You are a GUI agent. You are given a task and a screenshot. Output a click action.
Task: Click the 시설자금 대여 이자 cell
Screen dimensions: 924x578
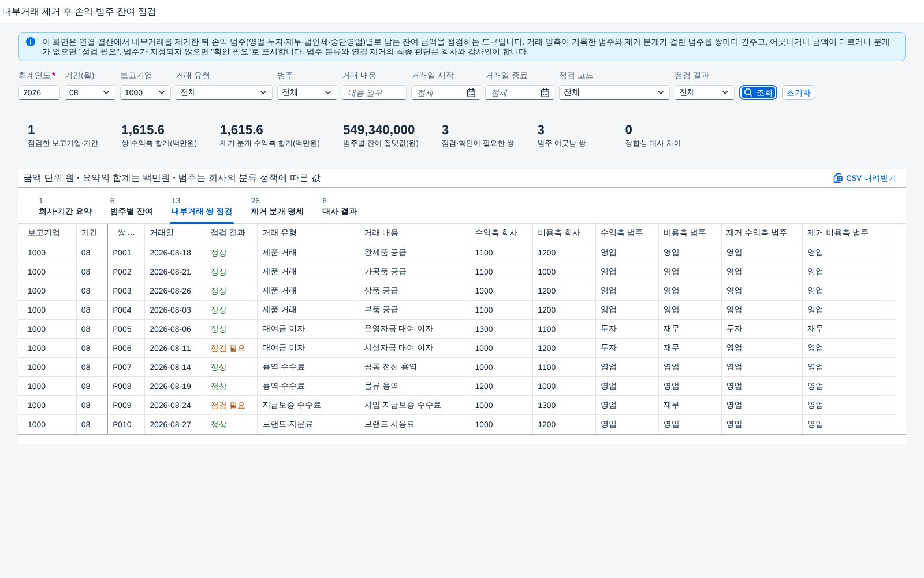pos(414,348)
